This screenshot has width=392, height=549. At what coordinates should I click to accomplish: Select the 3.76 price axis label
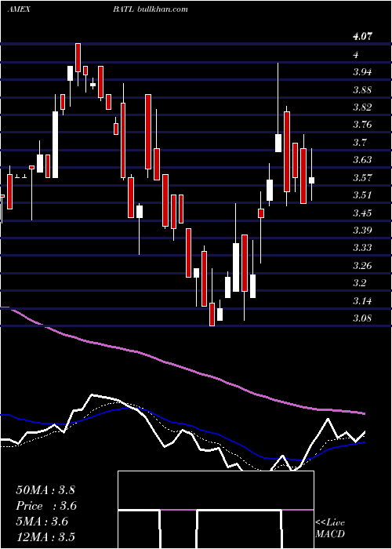[x=362, y=125]
